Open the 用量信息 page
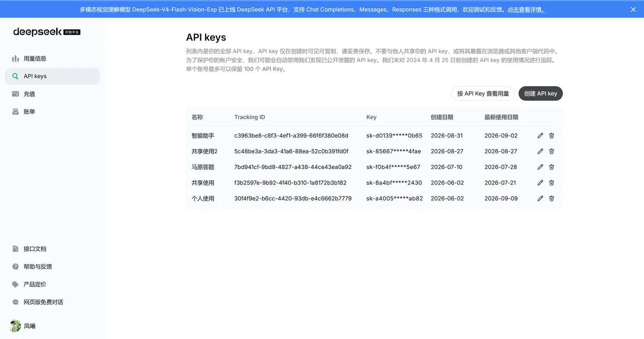Image resolution: width=644 pixels, height=339 pixels. click(52, 58)
